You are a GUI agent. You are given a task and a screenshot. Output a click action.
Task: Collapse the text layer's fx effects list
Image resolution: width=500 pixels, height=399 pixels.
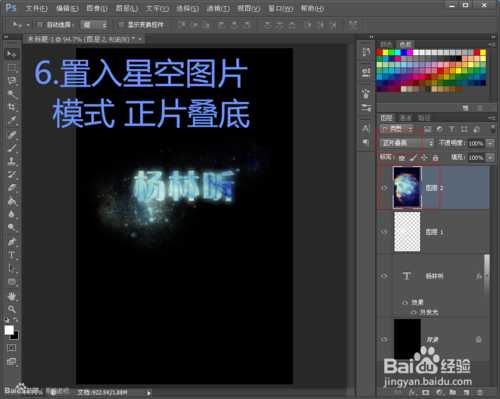click(x=487, y=276)
